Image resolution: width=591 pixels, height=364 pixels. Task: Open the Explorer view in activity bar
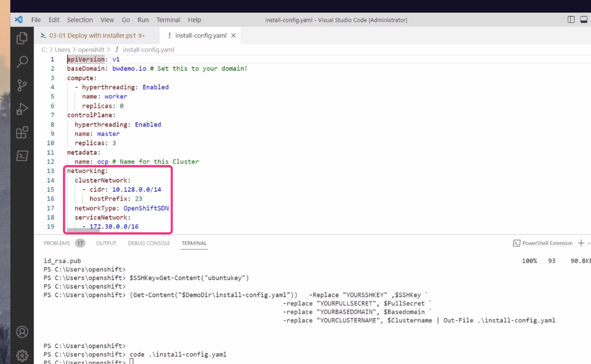[22, 38]
